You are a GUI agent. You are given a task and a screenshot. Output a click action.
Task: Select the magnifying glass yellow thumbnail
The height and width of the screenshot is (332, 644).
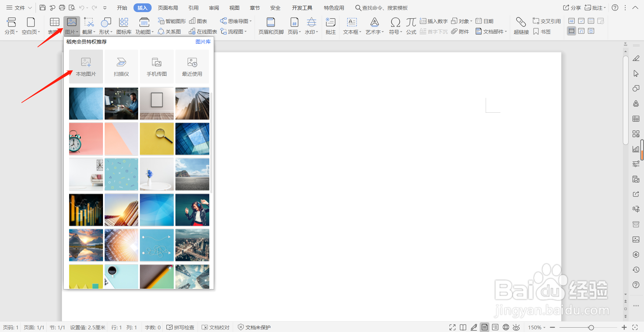click(x=157, y=139)
